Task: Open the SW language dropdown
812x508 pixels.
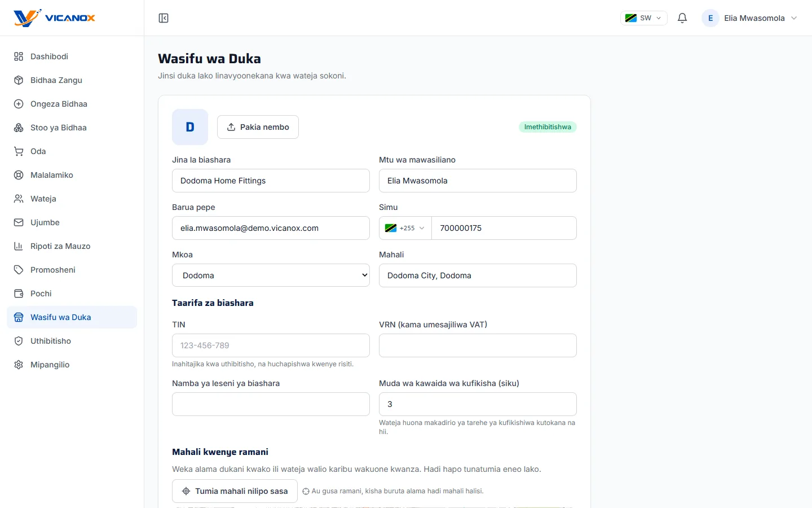Action: [644, 18]
